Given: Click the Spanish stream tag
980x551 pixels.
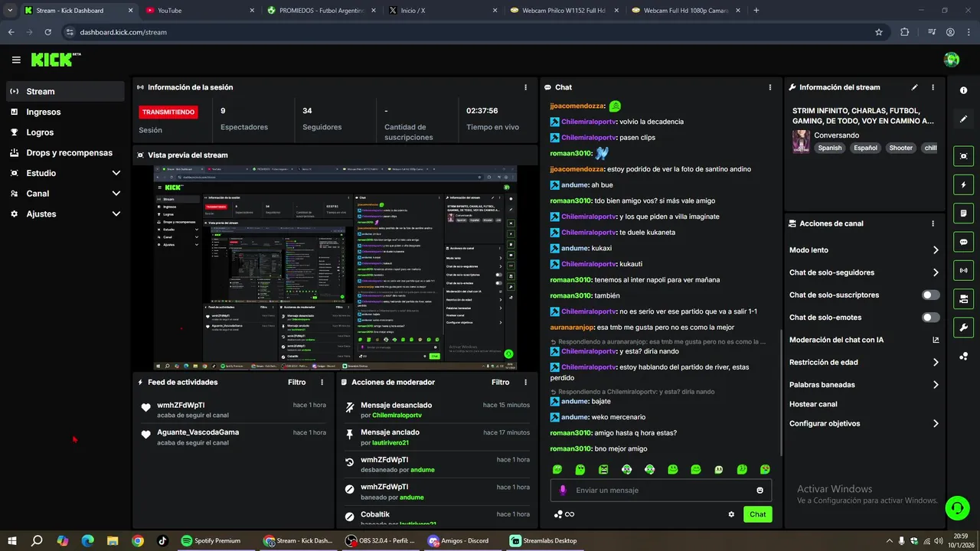Looking at the screenshot, I should coord(829,148).
